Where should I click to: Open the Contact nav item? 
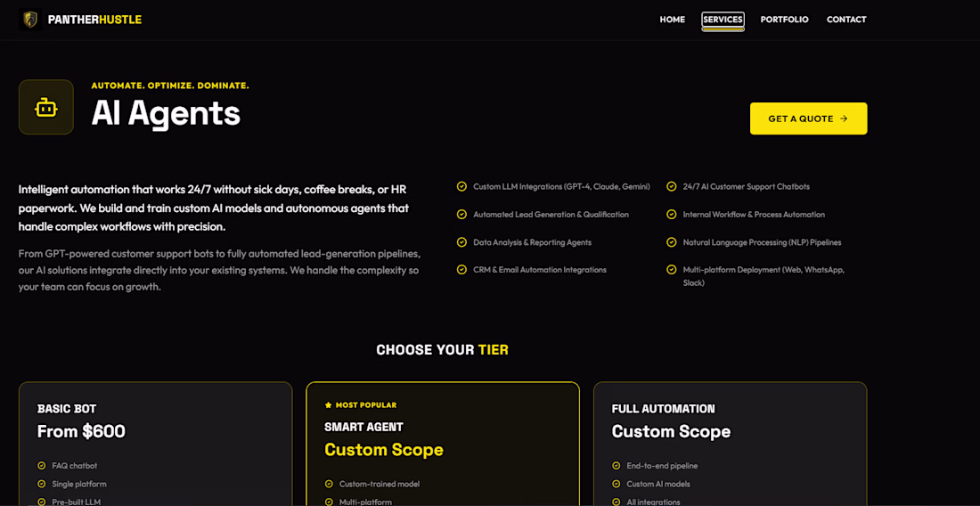(846, 20)
